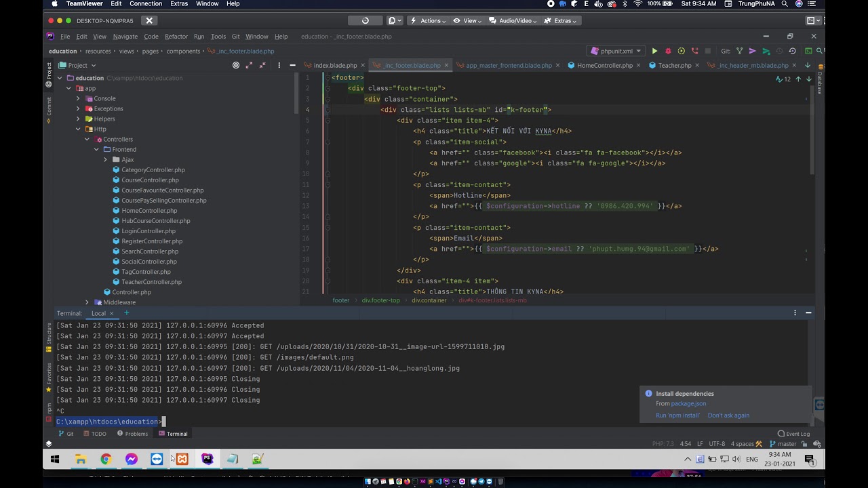The width and height of the screenshot is (868, 488).
Task: Collapse the education root folder
Action: pyautogui.click(x=60, y=78)
